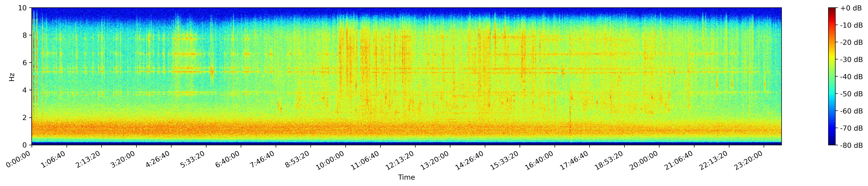
Task: Click the -60 dB colorbar label
Action: coord(852,111)
